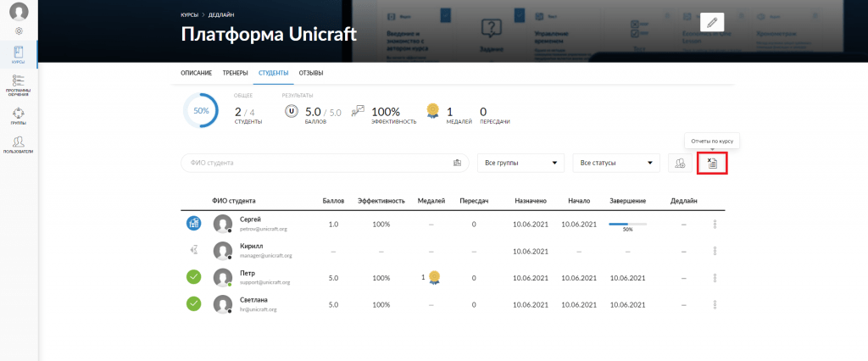Open the three-dot menu for Петр

point(715,278)
